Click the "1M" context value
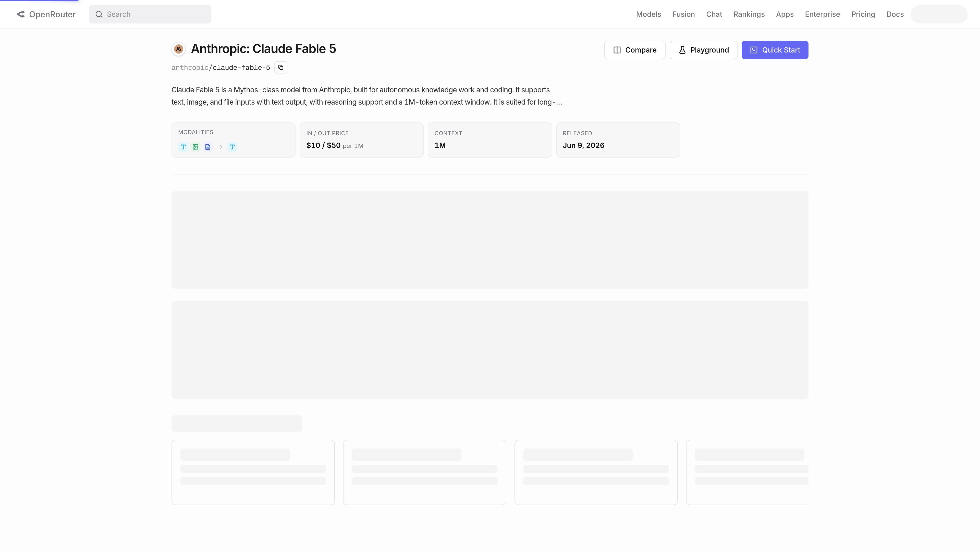 (440, 146)
